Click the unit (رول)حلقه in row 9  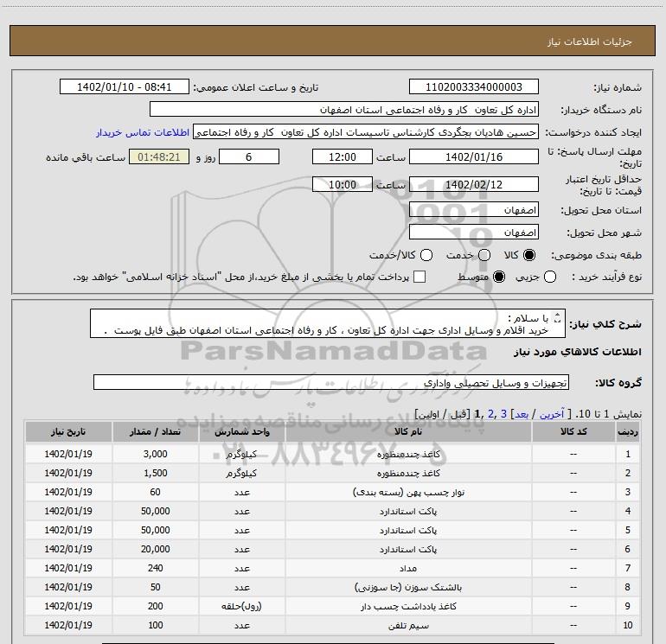click(x=241, y=606)
